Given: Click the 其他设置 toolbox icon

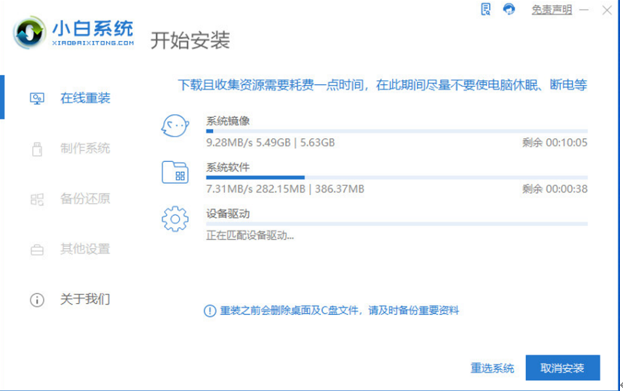Looking at the screenshot, I should (x=37, y=250).
